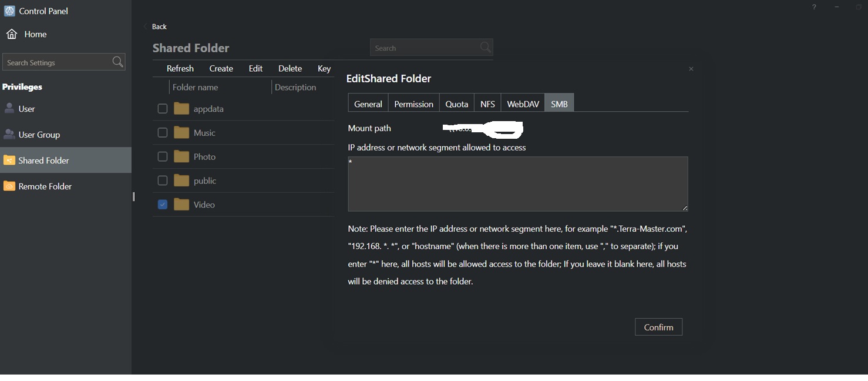Viewport: 868px width, 381px height.
Task: Select the Music folder name
Action: tap(204, 133)
